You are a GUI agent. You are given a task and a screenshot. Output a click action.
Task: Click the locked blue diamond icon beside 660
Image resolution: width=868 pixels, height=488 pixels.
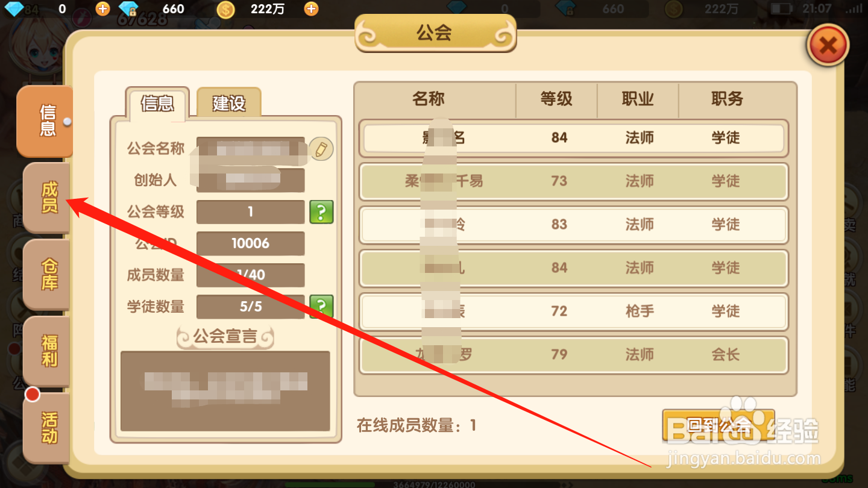128,9
